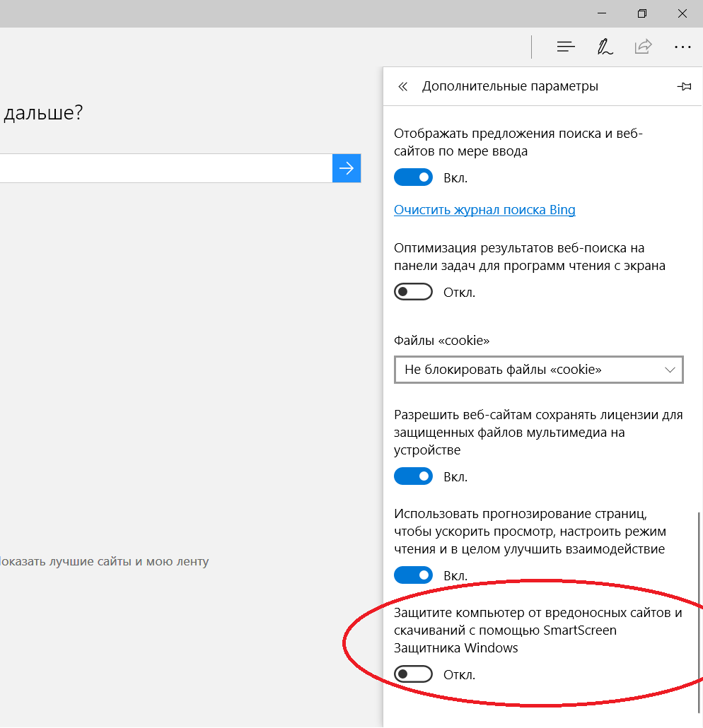Click the protected media licenses description text
The image size is (703, 728).
coord(538,433)
